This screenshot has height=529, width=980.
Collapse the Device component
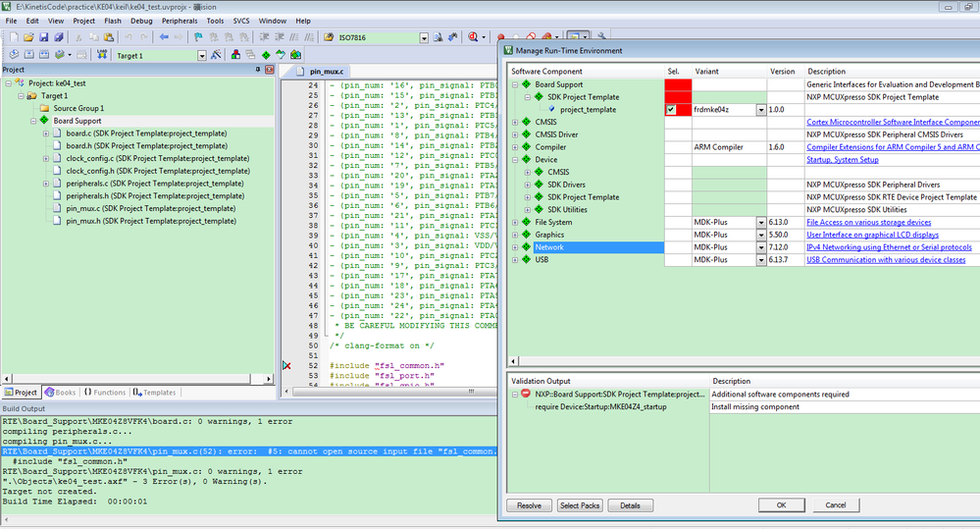pyautogui.click(x=515, y=159)
